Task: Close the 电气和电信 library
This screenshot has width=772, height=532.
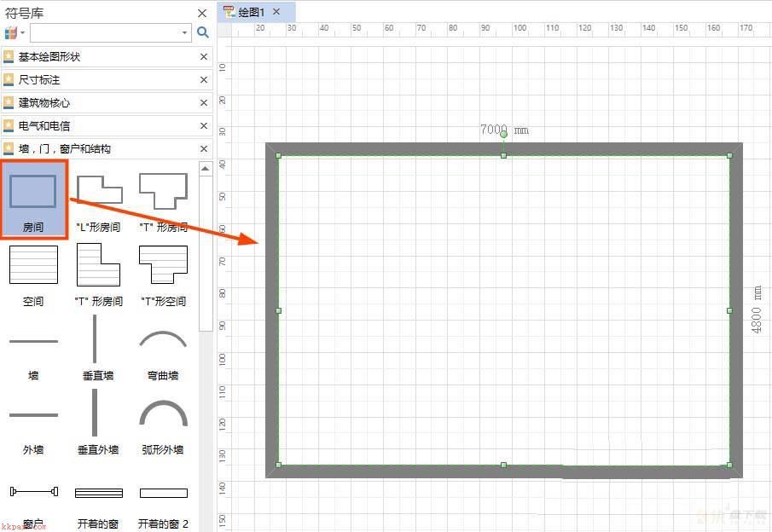Action: click(x=204, y=126)
